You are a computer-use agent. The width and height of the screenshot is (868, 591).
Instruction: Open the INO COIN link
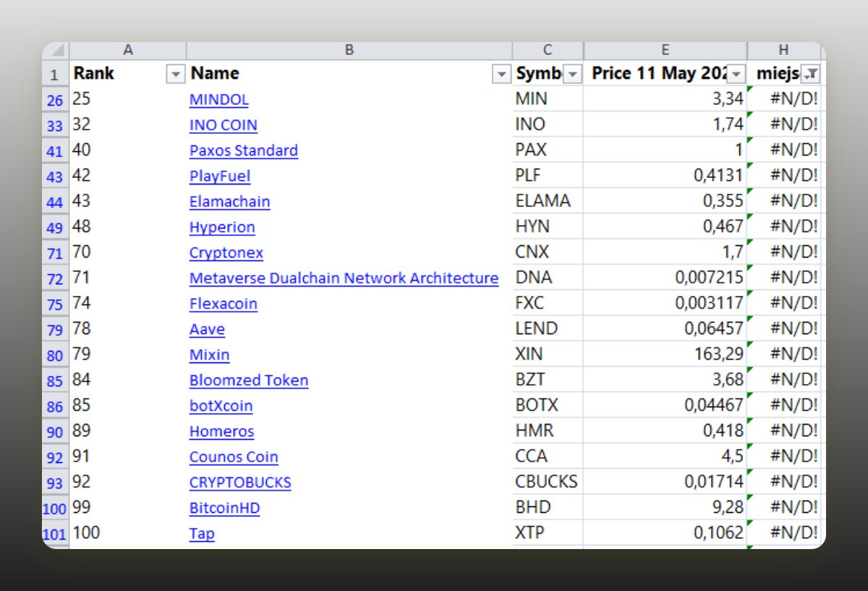point(224,125)
